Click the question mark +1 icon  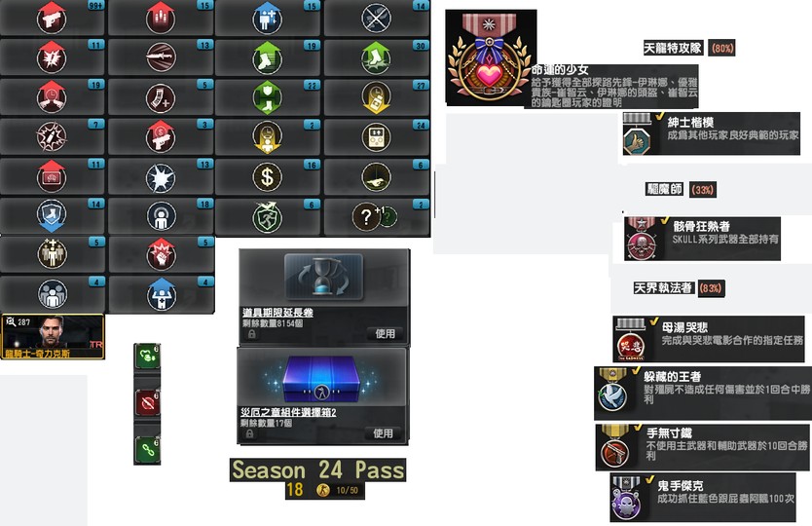click(x=375, y=216)
